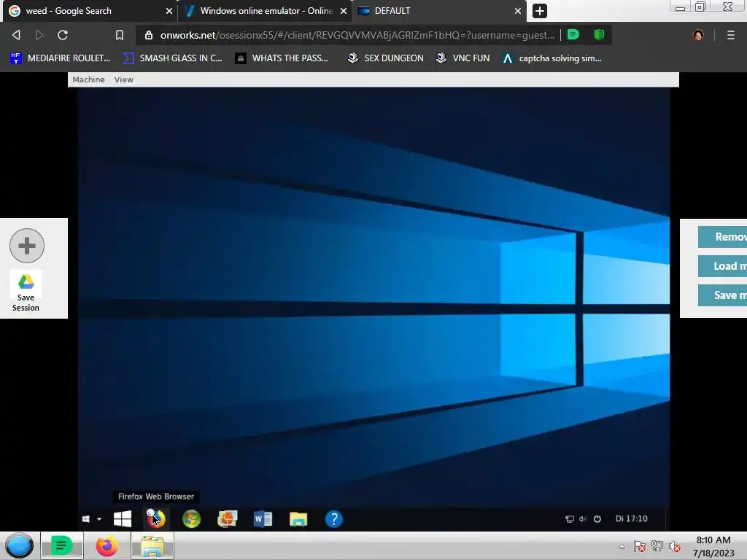Image resolution: width=747 pixels, height=560 pixels.
Task: Close the DEFAULT tab
Action: tap(518, 11)
